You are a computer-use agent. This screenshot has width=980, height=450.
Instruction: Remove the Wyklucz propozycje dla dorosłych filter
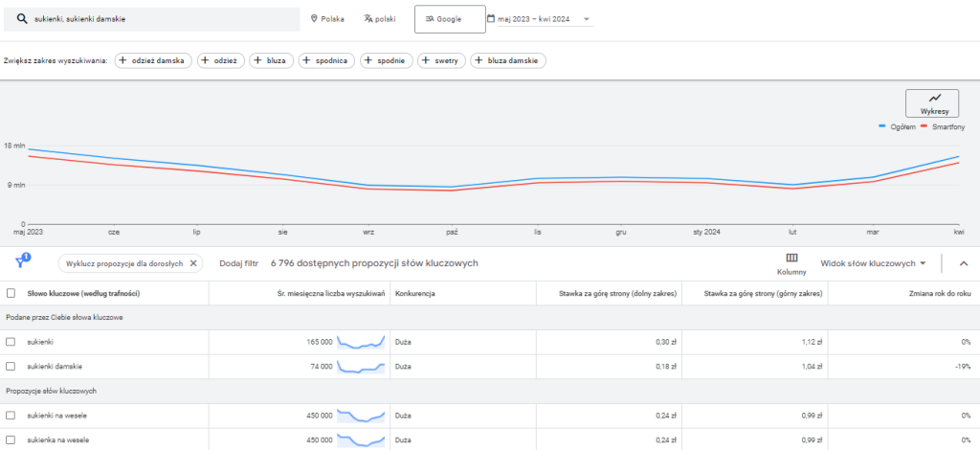tap(193, 263)
